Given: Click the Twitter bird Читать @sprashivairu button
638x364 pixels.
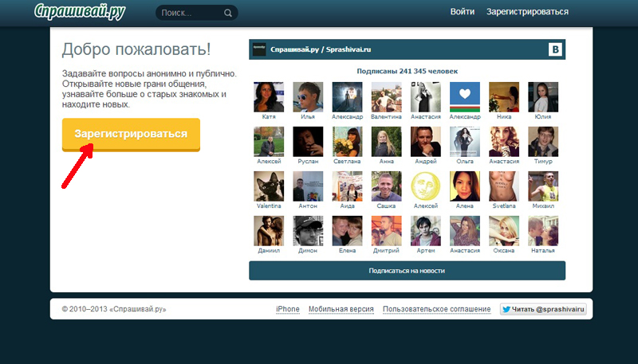Looking at the screenshot, I should 543,309.
